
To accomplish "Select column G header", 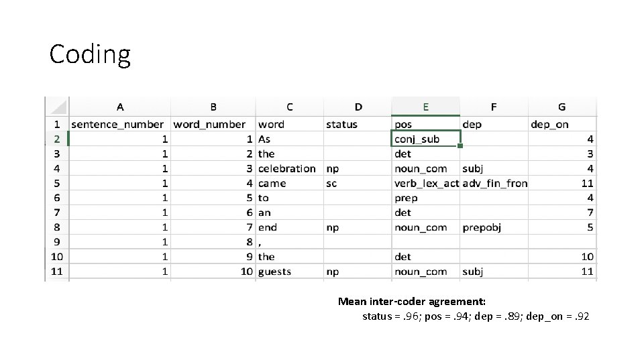I will click(x=561, y=107).
